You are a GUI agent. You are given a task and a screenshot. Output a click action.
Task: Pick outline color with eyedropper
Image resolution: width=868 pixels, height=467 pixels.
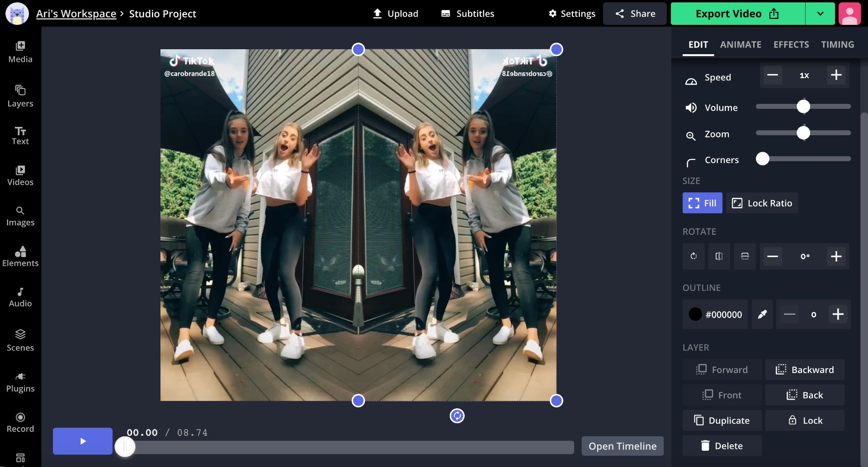pos(762,314)
